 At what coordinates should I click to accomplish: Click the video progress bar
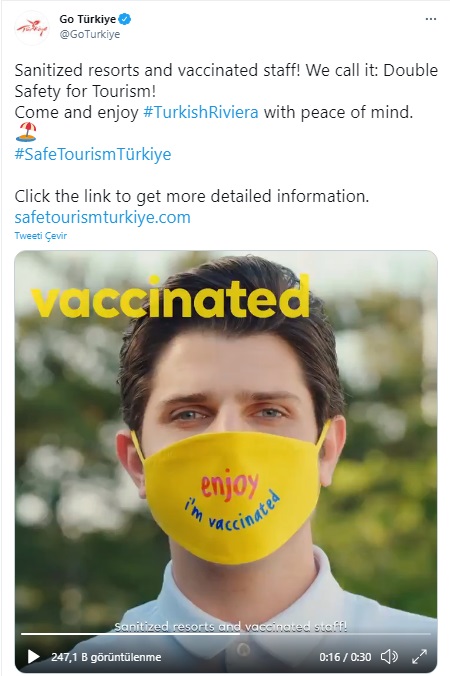tap(226, 634)
